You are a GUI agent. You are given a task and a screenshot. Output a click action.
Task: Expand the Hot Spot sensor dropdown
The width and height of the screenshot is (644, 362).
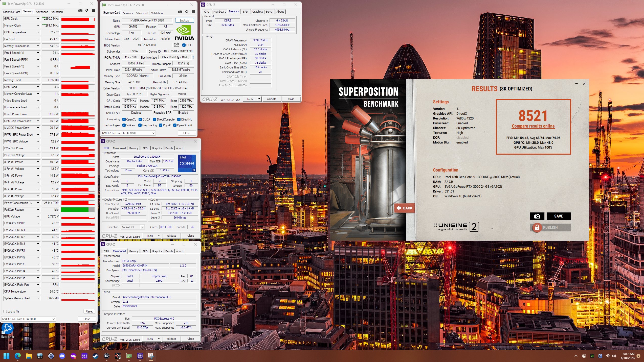pos(38,39)
